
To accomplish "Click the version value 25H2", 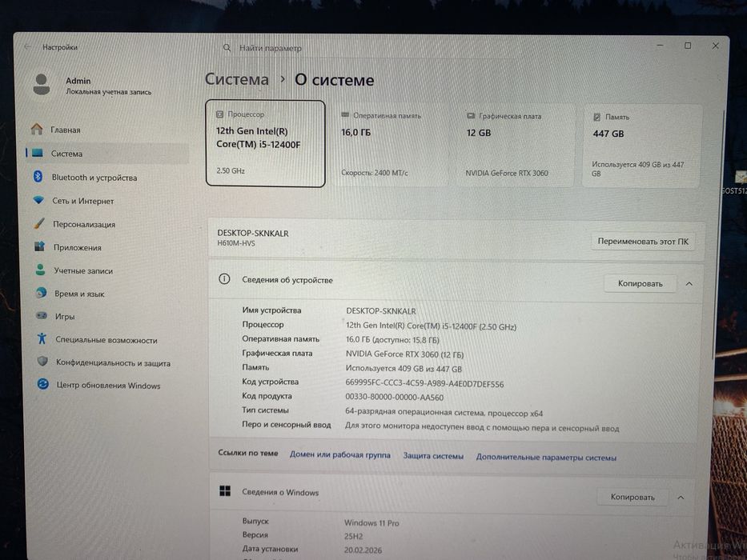I will [x=354, y=536].
